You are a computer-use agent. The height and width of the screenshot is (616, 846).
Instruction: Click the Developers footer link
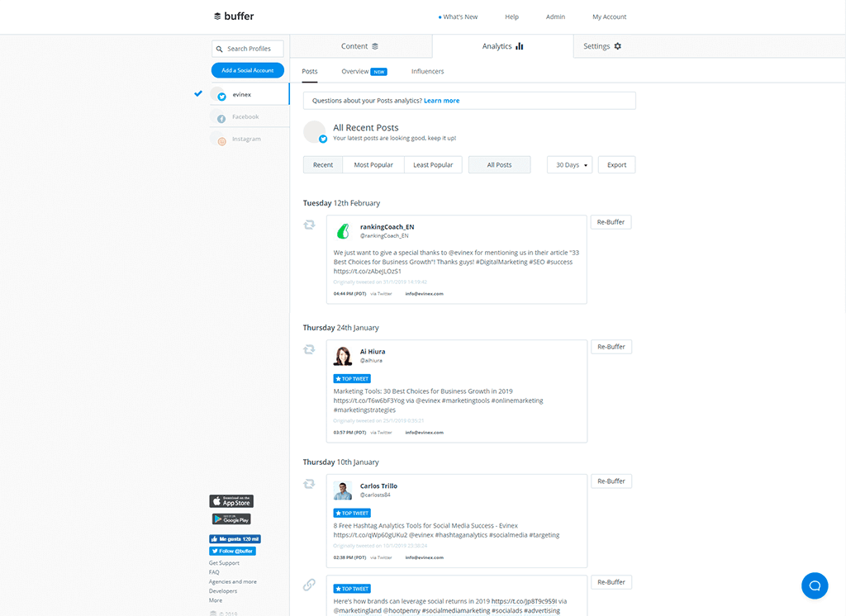pos(223,591)
